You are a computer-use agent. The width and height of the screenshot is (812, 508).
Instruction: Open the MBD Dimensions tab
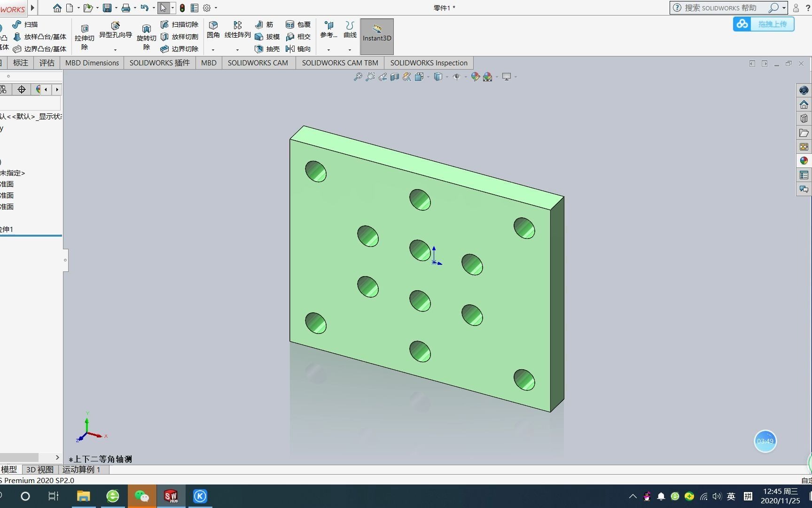click(x=92, y=63)
